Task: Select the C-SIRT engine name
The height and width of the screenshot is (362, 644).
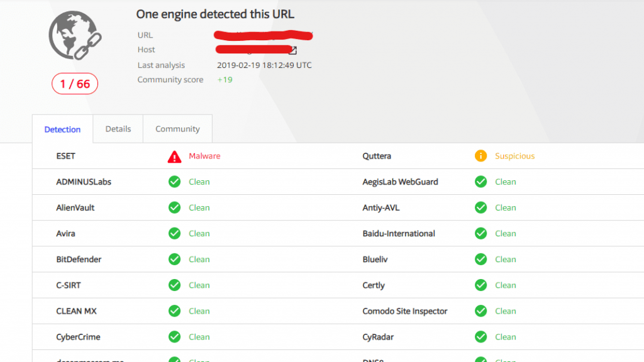Action: click(69, 285)
